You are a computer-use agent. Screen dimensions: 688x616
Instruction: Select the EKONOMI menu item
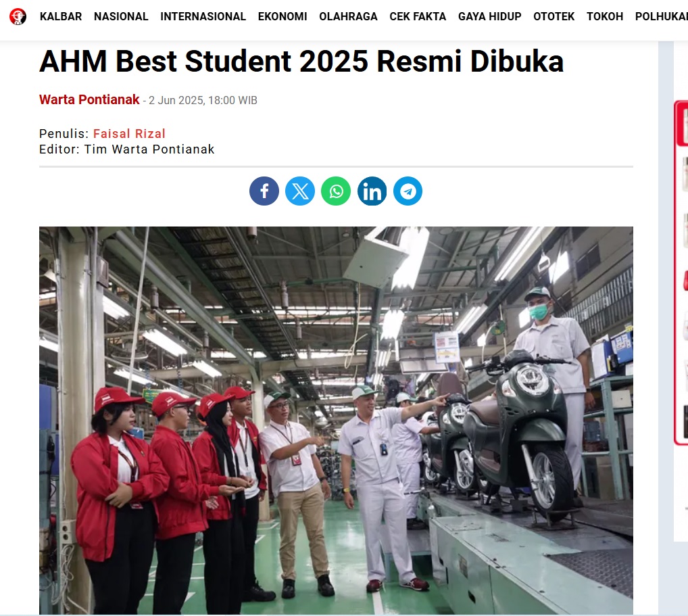[282, 17]
